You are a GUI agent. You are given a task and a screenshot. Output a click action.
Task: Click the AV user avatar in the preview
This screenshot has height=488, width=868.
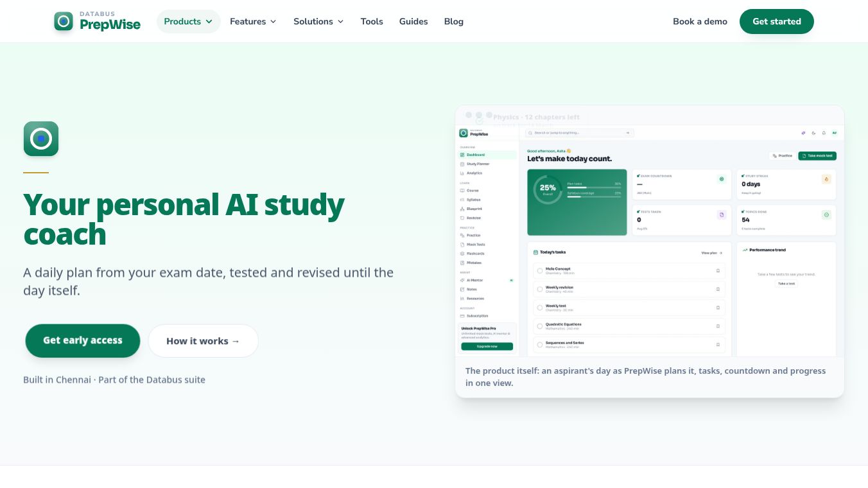(x=835, y=133)
